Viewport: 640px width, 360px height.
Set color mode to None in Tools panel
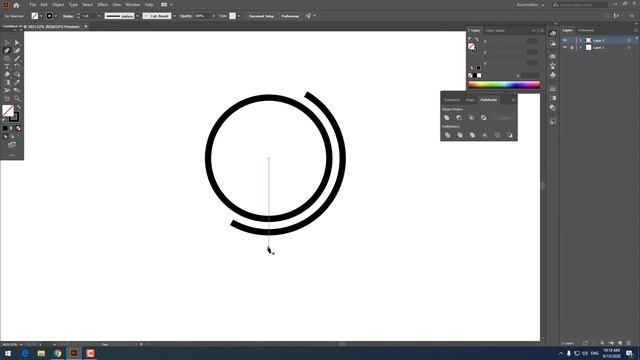[18, 128]
